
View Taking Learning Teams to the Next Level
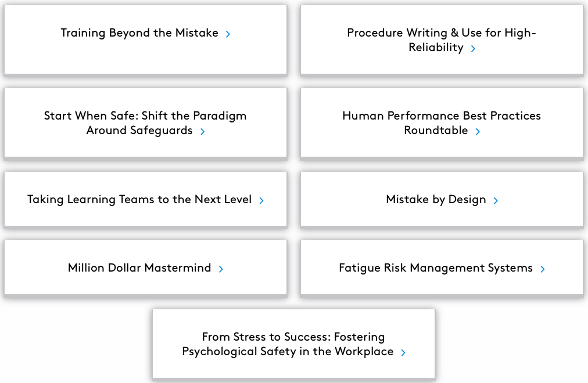(139, 200)
